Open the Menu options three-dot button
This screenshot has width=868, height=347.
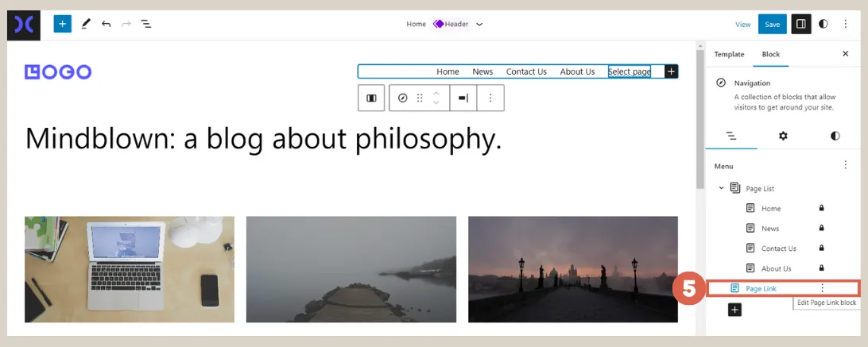845,165
